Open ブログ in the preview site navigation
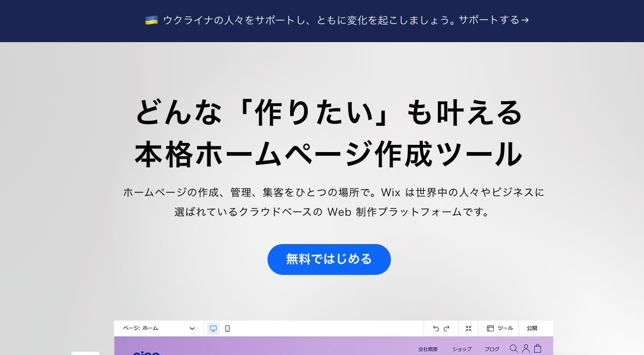This screenshot has width=644, height=355. [x=492, y=349]
